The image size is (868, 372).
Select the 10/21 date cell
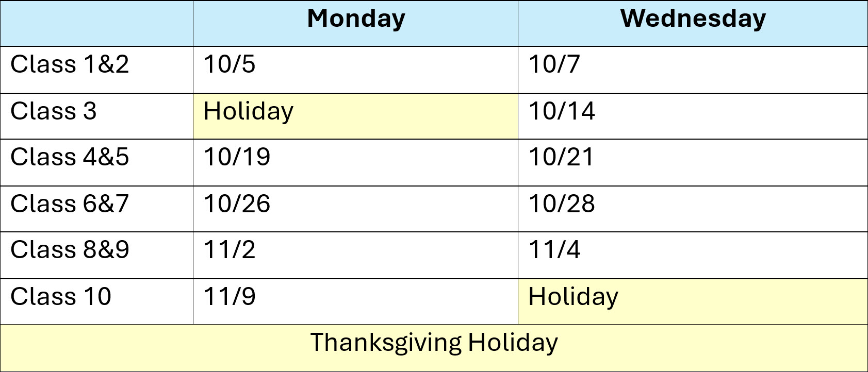[x=693, y=163]
